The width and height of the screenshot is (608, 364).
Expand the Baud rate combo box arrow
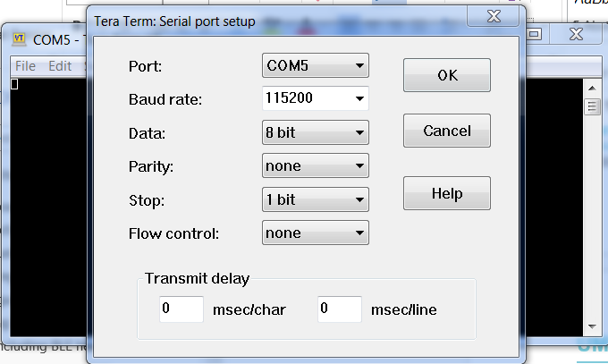[x=359, y=98]
